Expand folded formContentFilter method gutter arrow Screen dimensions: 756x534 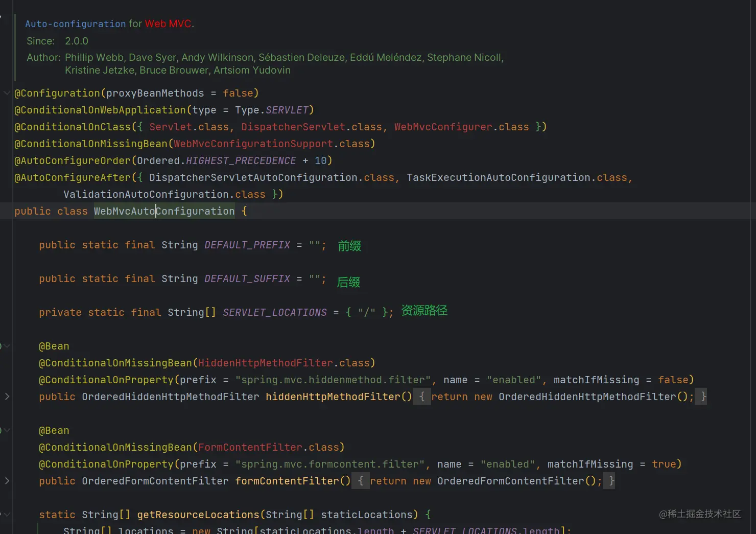pos(7,481)
